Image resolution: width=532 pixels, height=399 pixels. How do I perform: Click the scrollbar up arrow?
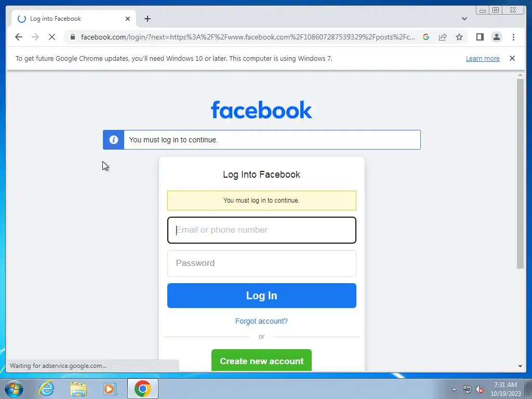[520, 75]
